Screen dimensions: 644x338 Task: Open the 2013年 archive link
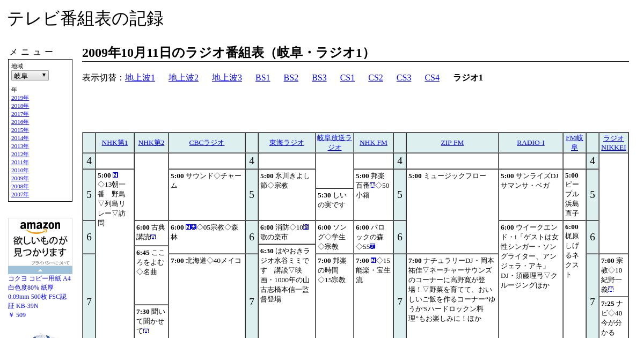[x=20, y=146]
